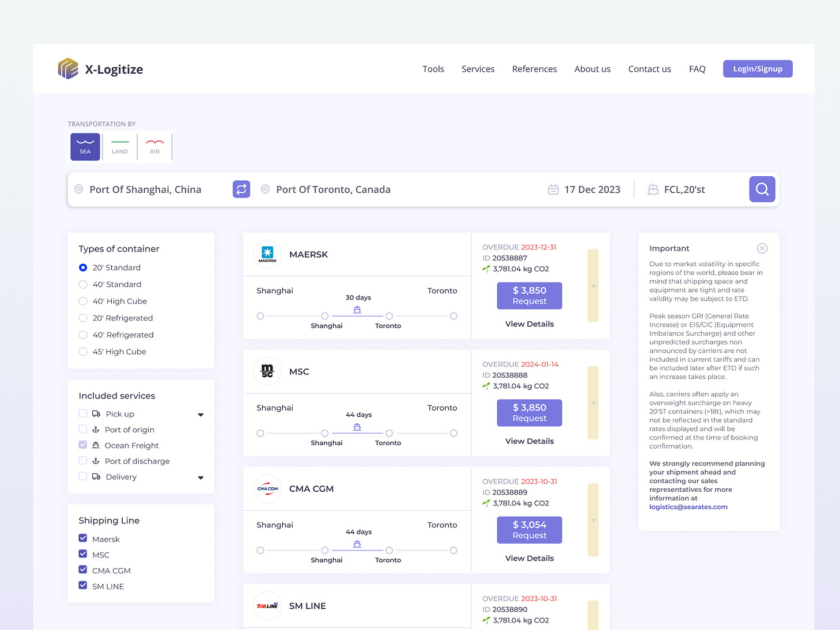Click the SM LINE carrier logo

(267, 606)
